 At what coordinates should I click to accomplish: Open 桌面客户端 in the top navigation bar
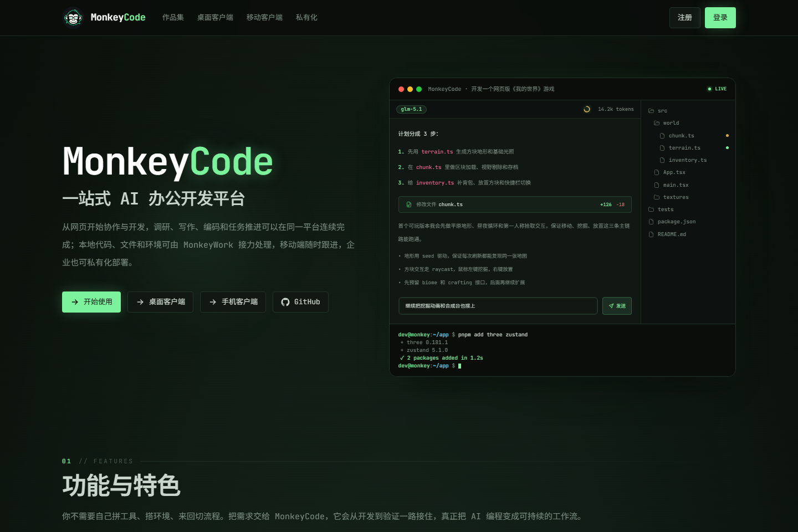(x=215, y=18)
